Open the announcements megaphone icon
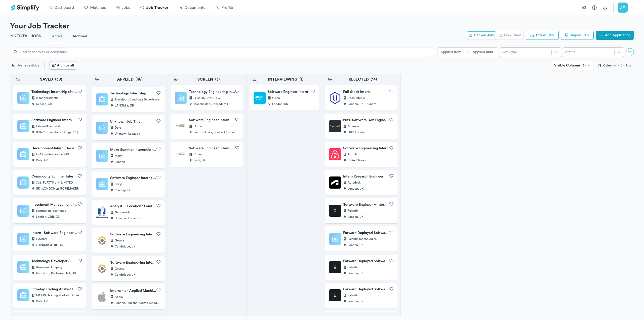Screen dimensions: 644x320 pos(584,8)
